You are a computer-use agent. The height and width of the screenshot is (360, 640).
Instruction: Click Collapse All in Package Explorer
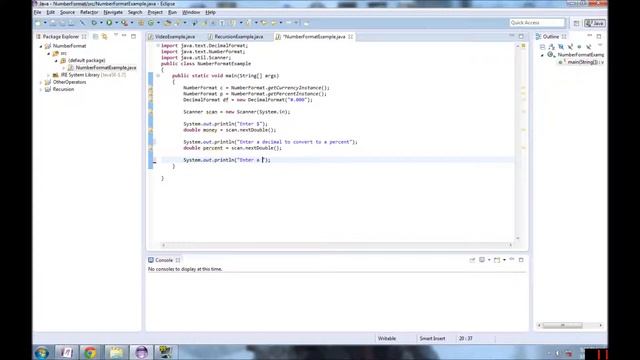96,36
